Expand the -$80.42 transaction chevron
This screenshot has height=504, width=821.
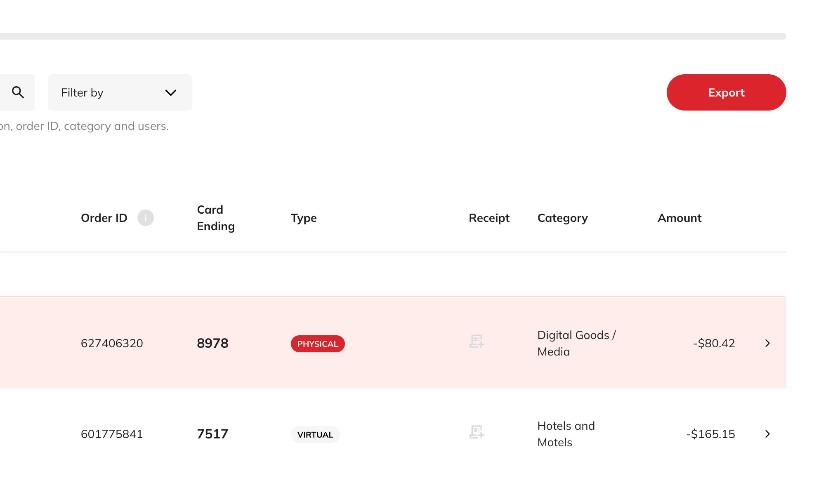pyautogui.click(x=767, y=343)
